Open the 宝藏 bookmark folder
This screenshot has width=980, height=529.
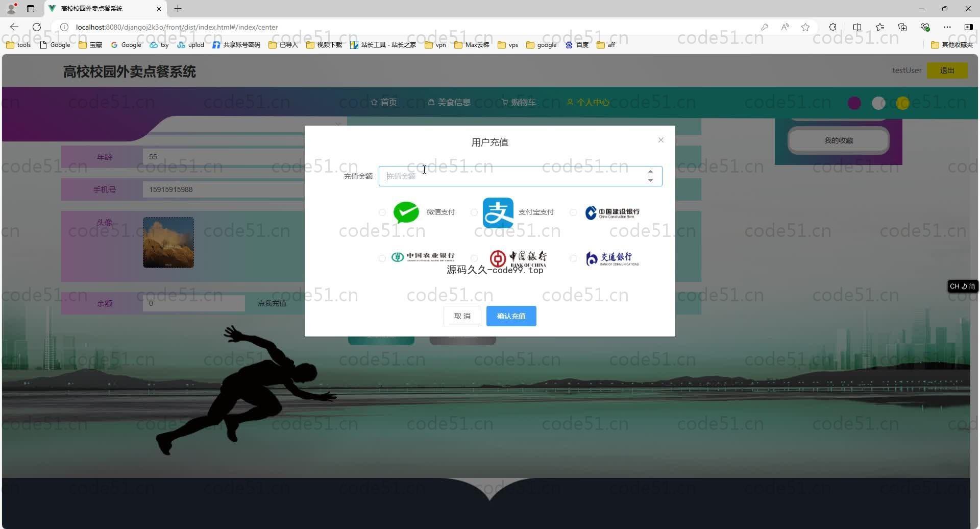click(x=90, y=45)
